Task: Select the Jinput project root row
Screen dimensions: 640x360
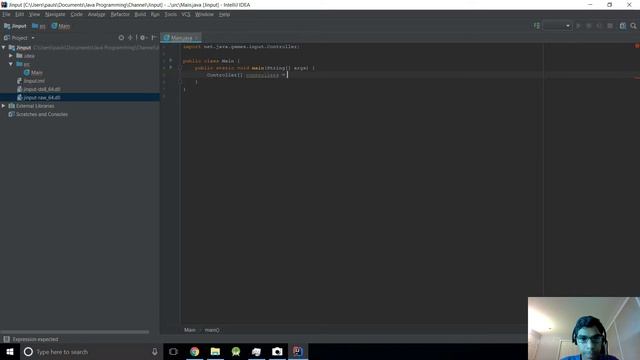Action: pyautogui.click(x=80, y=48)
